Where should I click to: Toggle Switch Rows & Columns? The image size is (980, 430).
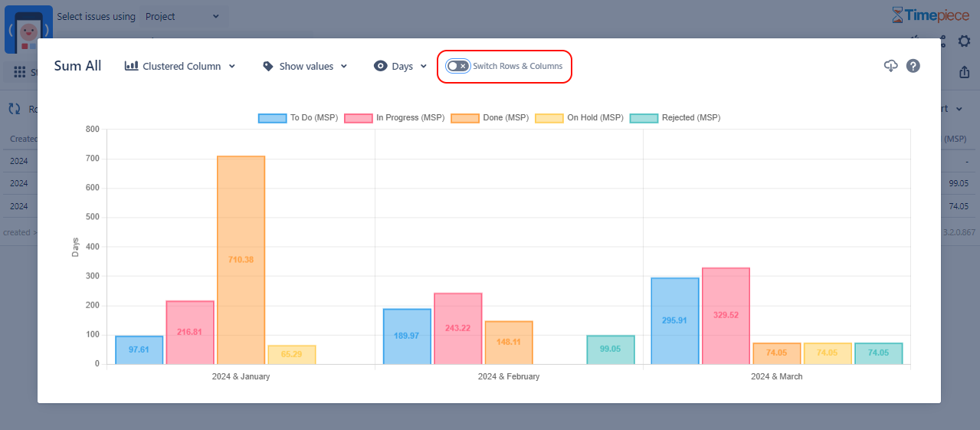457,66
